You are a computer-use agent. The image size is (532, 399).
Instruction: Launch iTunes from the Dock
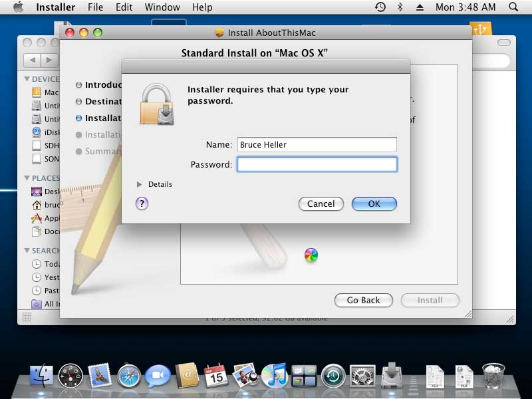[275, 375]
